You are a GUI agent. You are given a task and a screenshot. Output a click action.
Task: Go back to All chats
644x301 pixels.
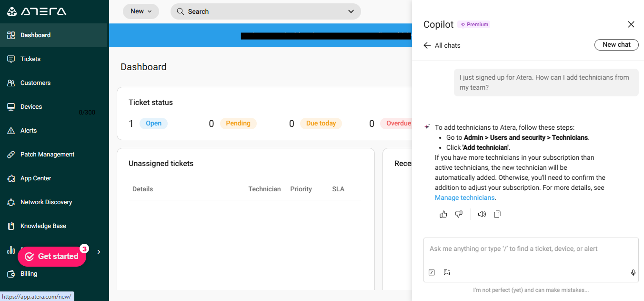(x=442, y=45)
